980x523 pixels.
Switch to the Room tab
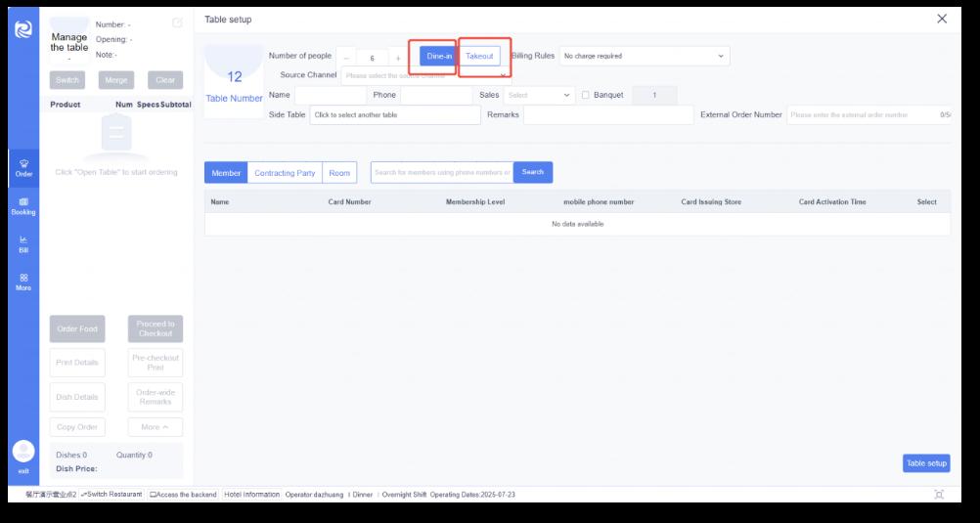[x=339, y=173]
